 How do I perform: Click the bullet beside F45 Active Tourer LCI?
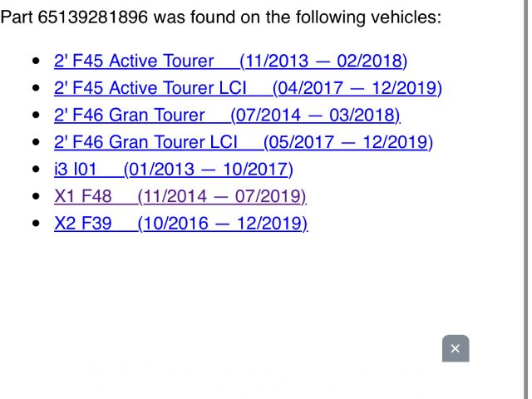pos(35,88)
